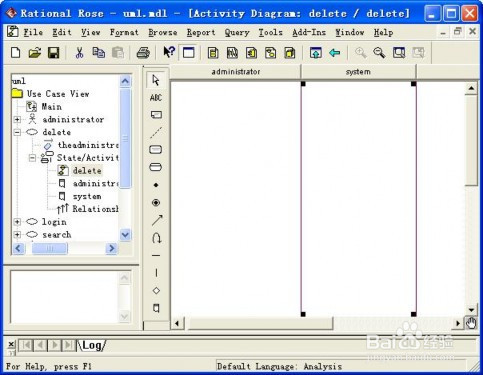Go to previous diagram green arrow
Image resolution: width=483 pixels, height=375 pixels.
pos(334,53)
